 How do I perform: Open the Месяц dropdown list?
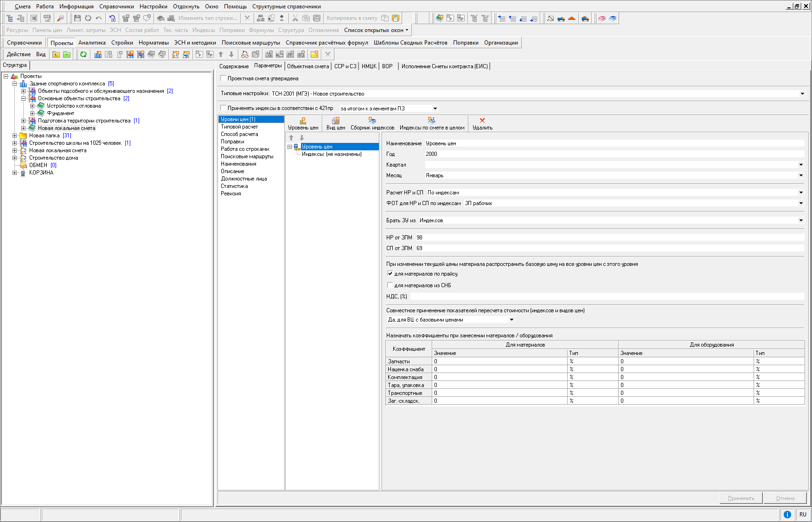[x=800, y=175]
